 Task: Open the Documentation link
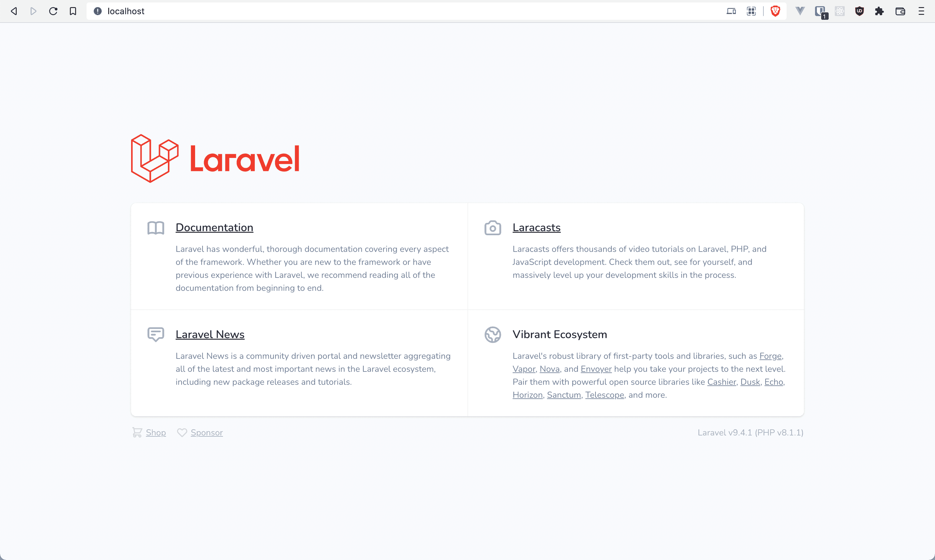(214, 227)
